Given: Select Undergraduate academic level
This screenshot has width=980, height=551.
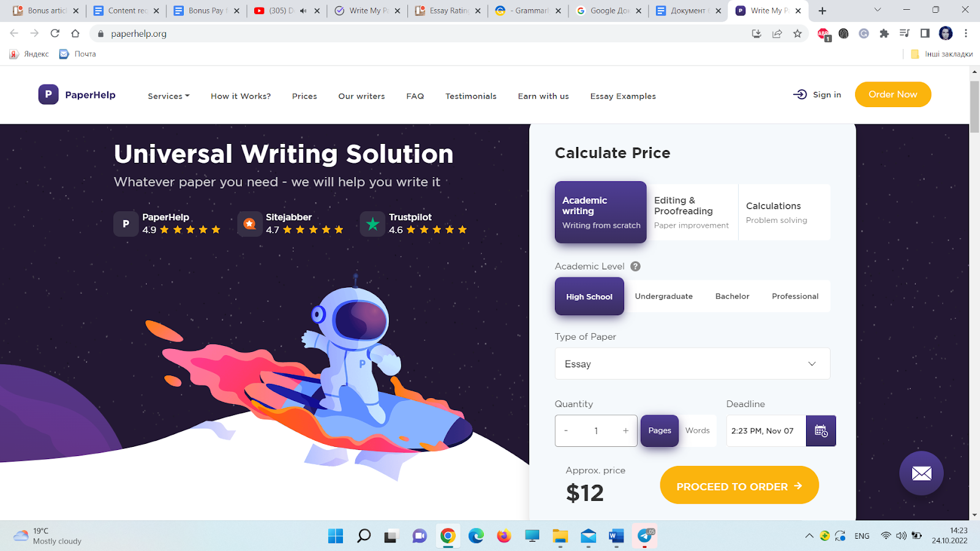Looking at the screenshot, I should click(x=663, y=296).
